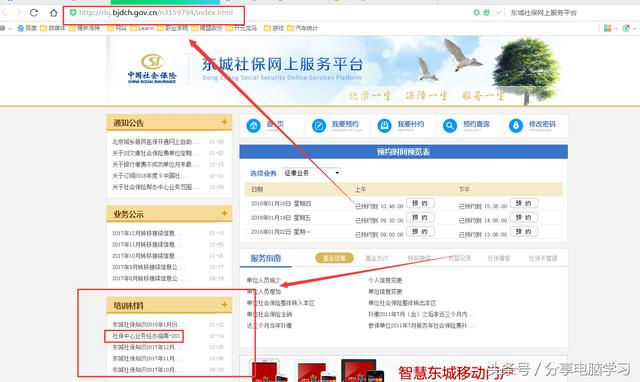Open the Learn bookmarks folder
640x382 pixels.
[142, 28]
